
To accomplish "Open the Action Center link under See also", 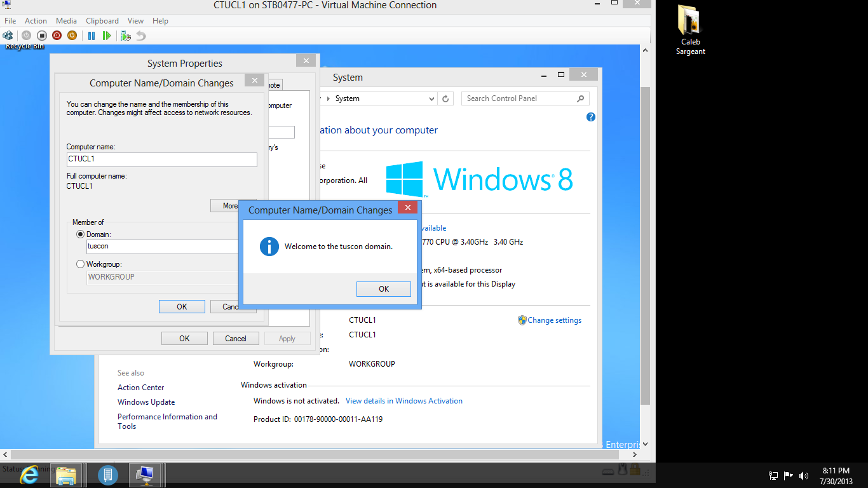I will point(141,388).
